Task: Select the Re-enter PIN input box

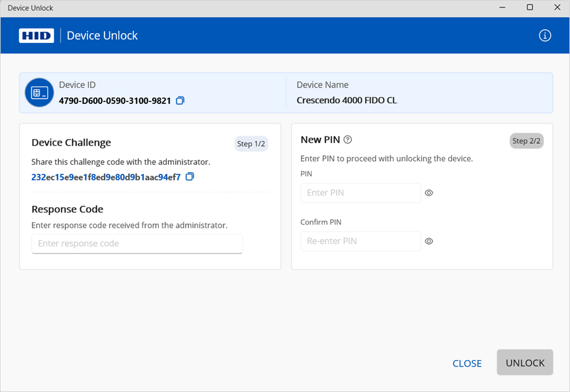Action: [360, 241]
